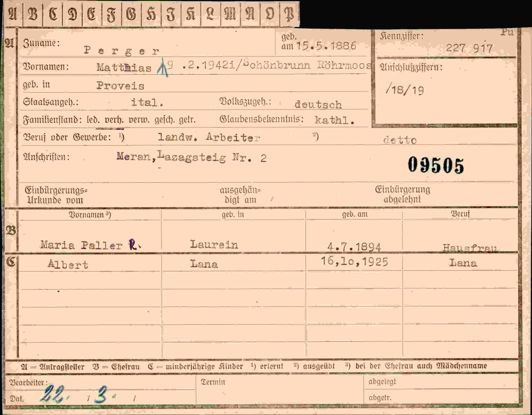This screenshot has height=415, width=532.
Task: Click the 'Einbürgerungs-Urkunde vom' label
Action: tap(56, 195)
